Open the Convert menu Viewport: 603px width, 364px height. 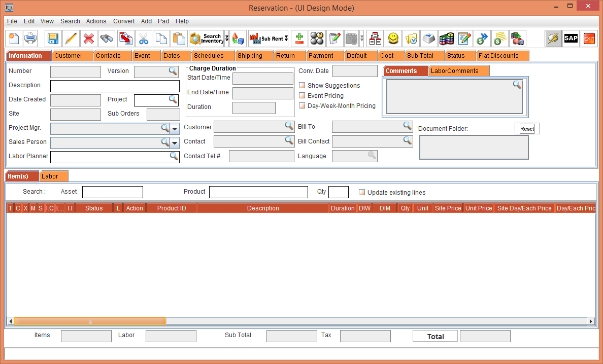pos(124,21)
